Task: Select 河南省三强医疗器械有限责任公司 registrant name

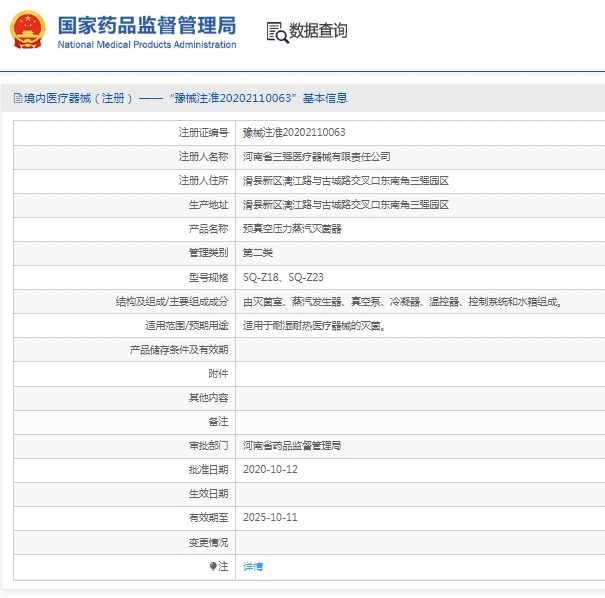Action: (316, 157)
